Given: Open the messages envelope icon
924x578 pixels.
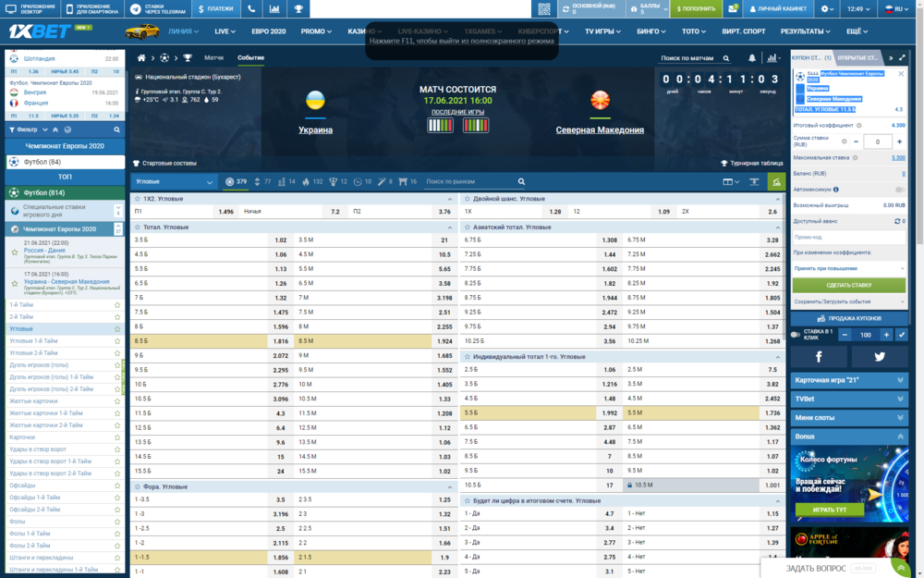Looking at the screenshot, I should click(x=733, y=9).
